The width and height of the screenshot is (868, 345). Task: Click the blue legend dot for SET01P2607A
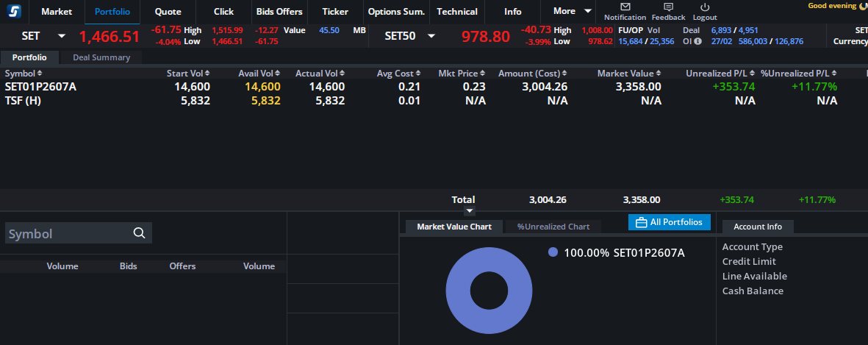pyautogui.click(x=553, y=252)
